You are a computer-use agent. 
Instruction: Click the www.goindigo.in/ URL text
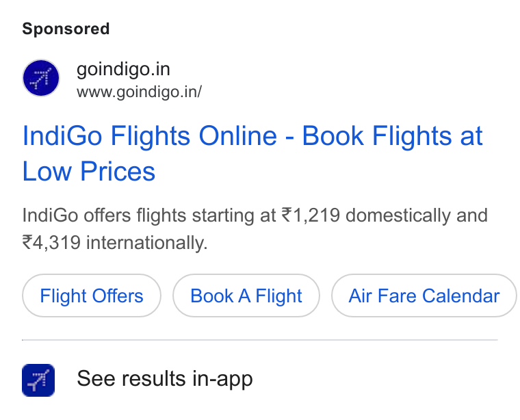pos(140,92)
